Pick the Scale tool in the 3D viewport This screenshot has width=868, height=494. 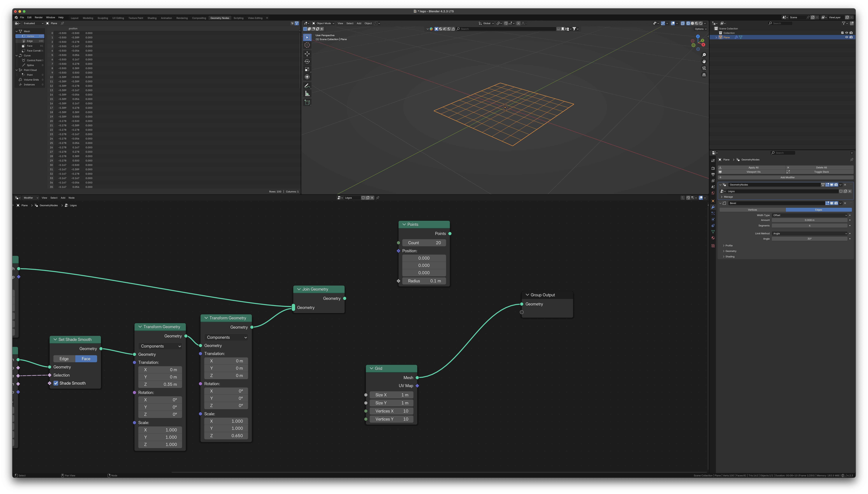click(307, 69)
